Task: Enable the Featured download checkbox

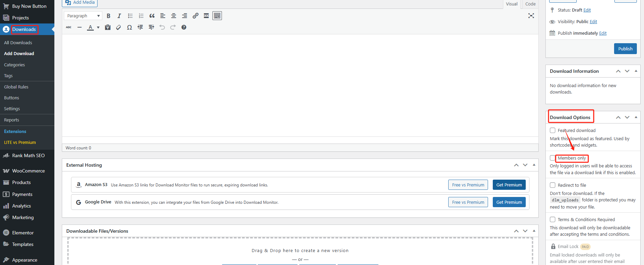Action: click(x=553, y=130)
